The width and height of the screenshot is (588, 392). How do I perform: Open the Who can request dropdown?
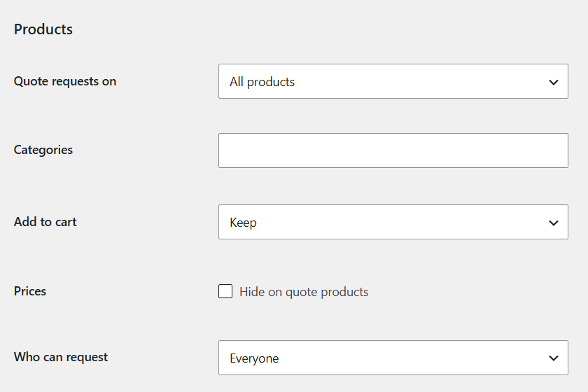click(x=393, y=358)
